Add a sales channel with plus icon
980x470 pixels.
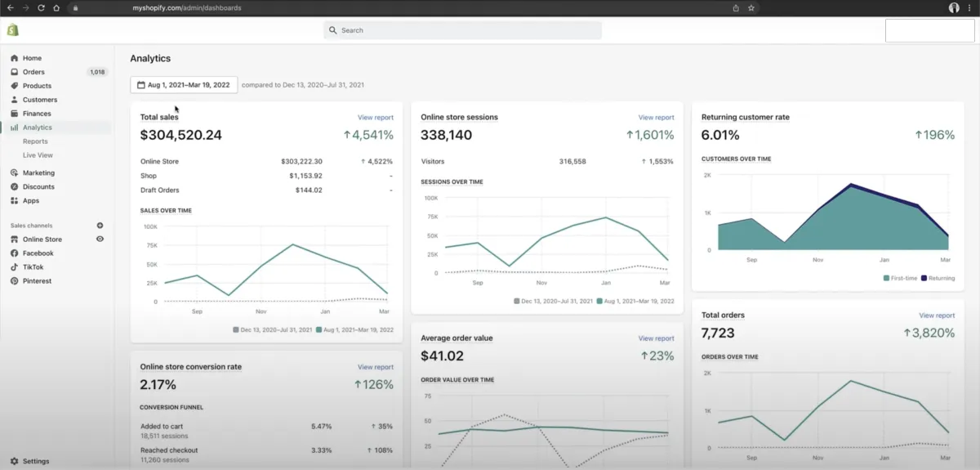[x=100, y=226]
